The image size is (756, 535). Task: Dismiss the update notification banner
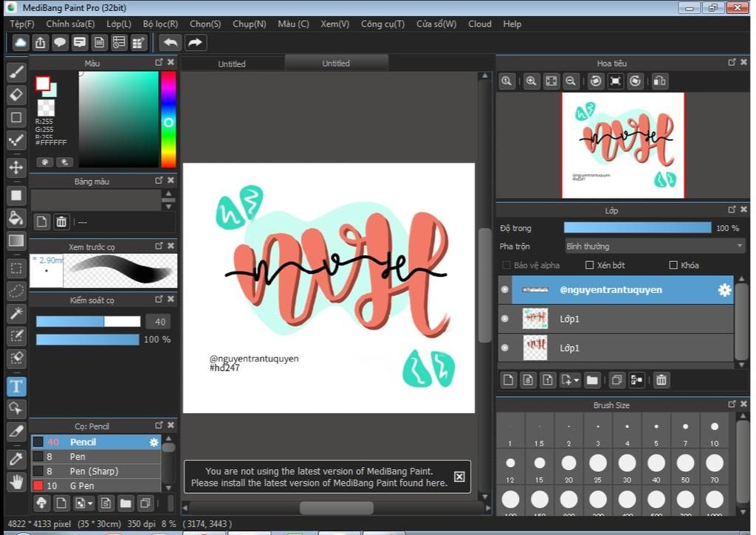(x=459, y=477)
